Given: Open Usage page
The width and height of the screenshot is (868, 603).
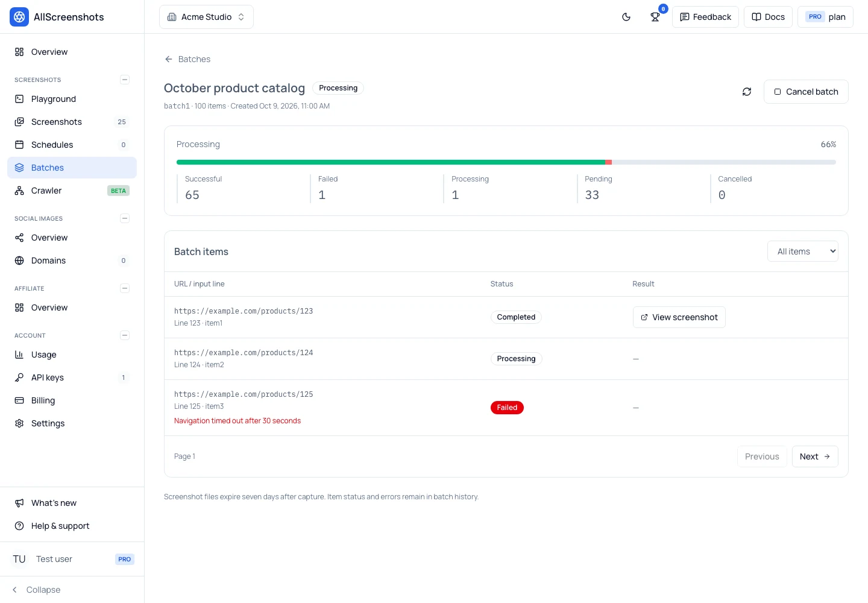Looking at the screenshot, I should 72,355.
